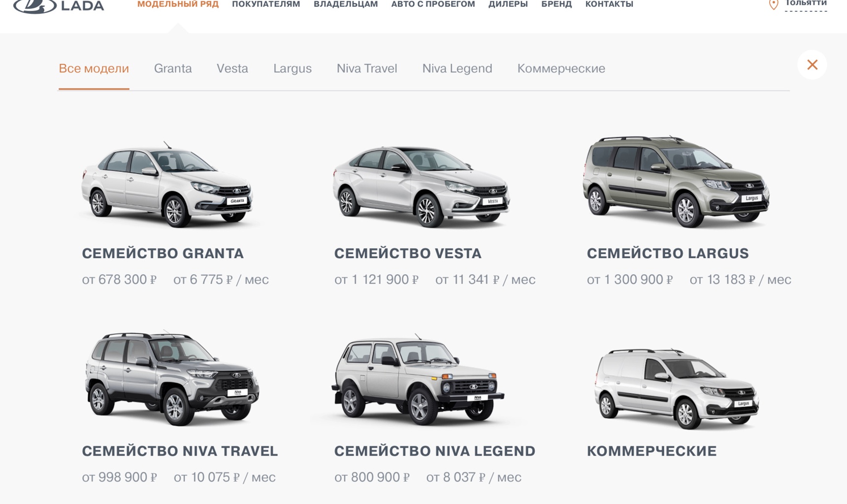Image resolution: width=847 pixels, height=504 pixels.
Task: Click the Vesta car image
Action: coord(421,186)
